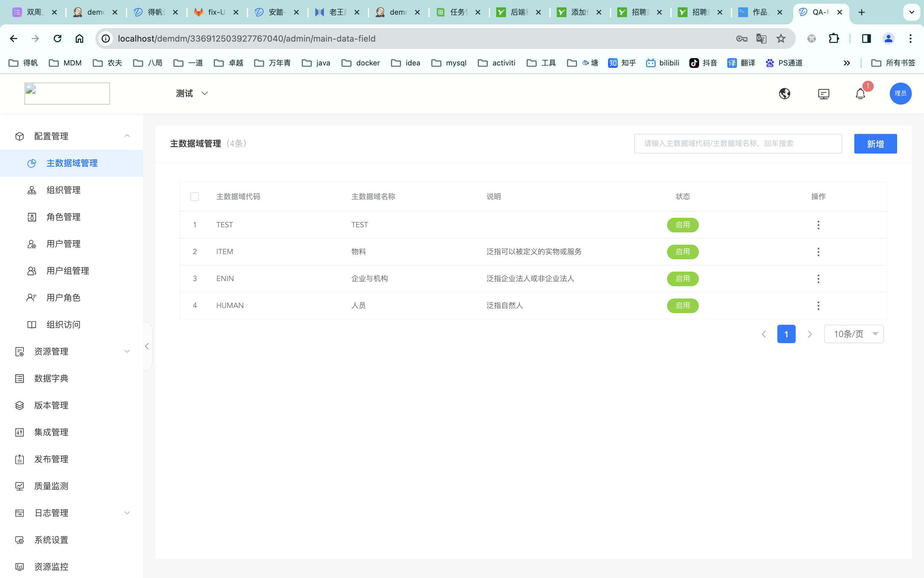Click 启用 status tag for TEST

(683, 225)
